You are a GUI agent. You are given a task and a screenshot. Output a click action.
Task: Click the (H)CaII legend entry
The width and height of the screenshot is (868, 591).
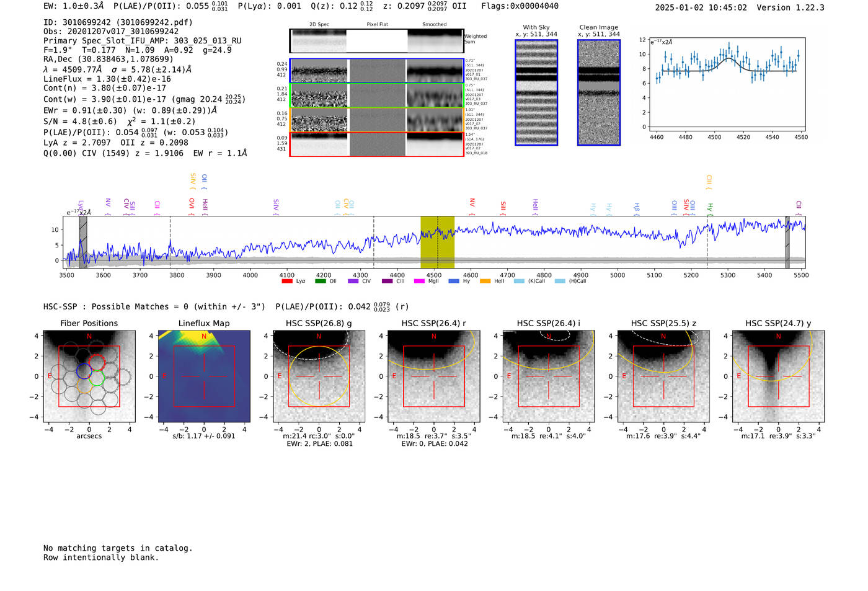[570, 281]
